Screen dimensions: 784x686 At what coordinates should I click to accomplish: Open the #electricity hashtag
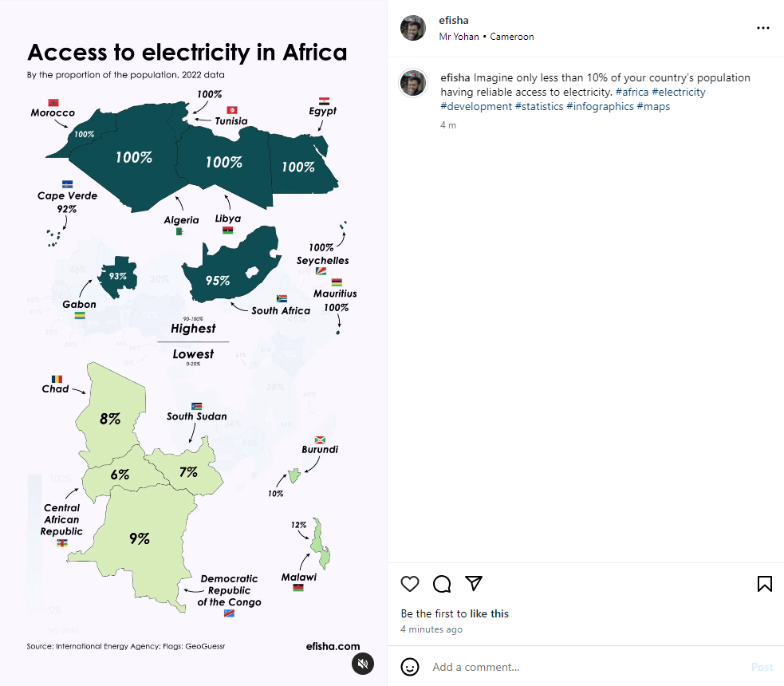tap(679, 92)
